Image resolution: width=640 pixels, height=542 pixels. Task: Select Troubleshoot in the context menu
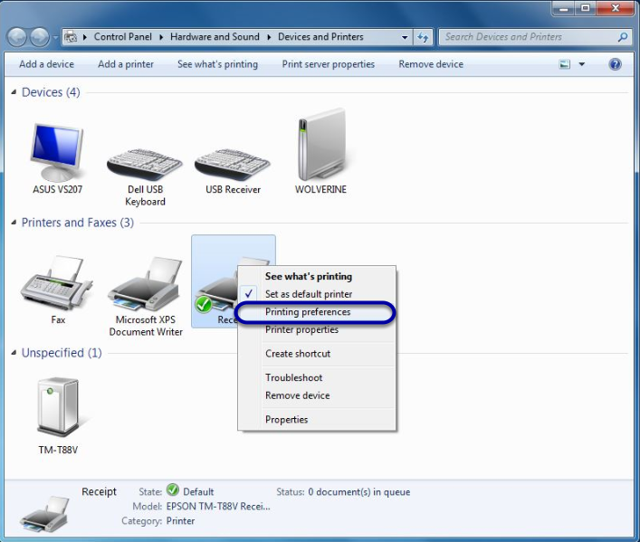317,378
